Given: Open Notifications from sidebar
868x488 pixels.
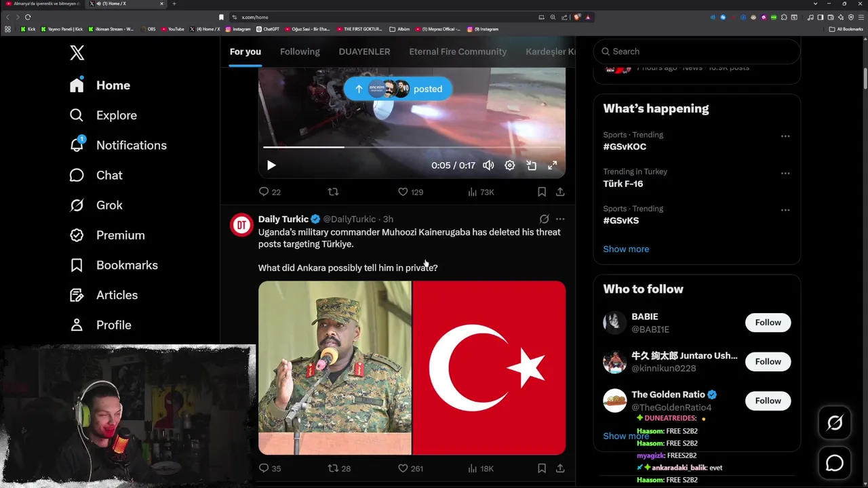Looking at the screenshot, I should coord(118,145).
